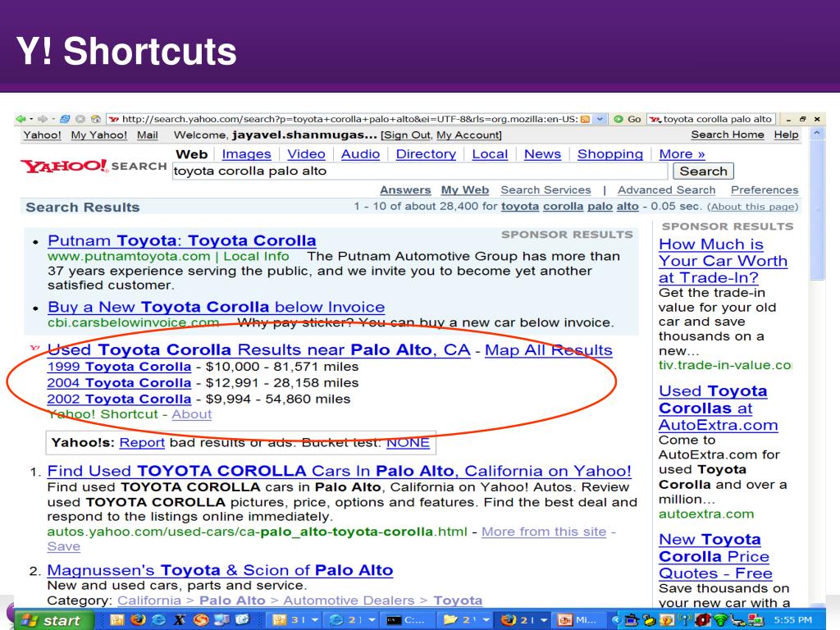The height and width of the screenshot is (630, 840).
Task: Open the Mail link
Action: tap(148, 135)
